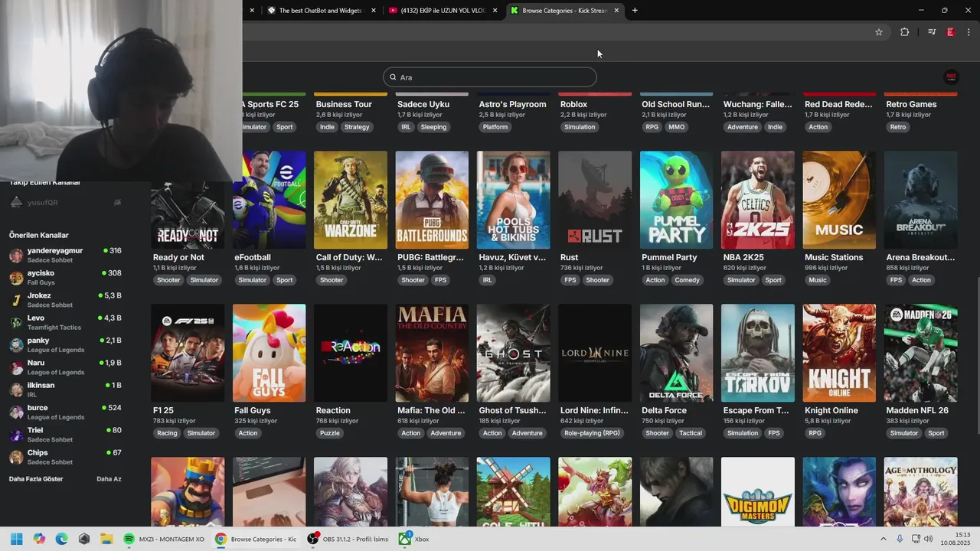Open the Rust category title link

point(569,257)
